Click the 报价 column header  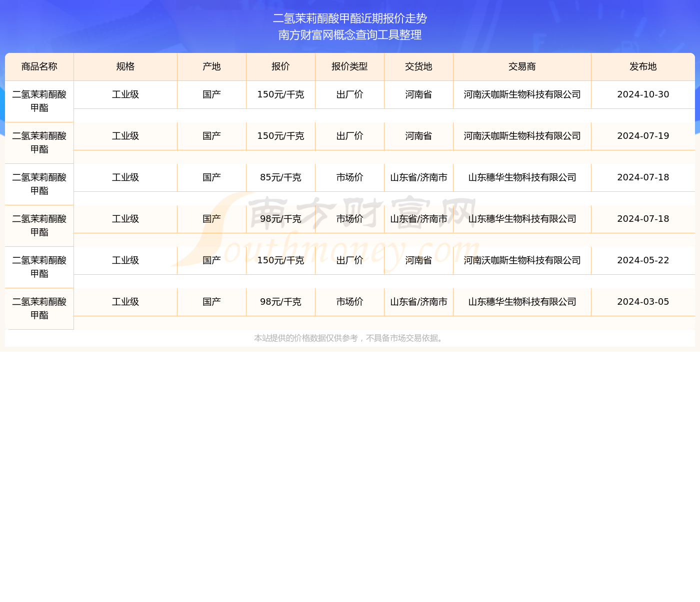(281, 66)
